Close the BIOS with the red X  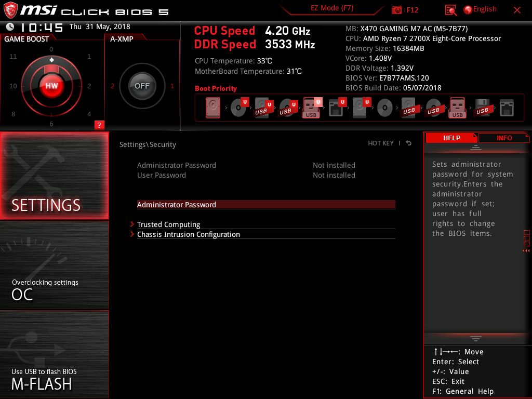517,10
